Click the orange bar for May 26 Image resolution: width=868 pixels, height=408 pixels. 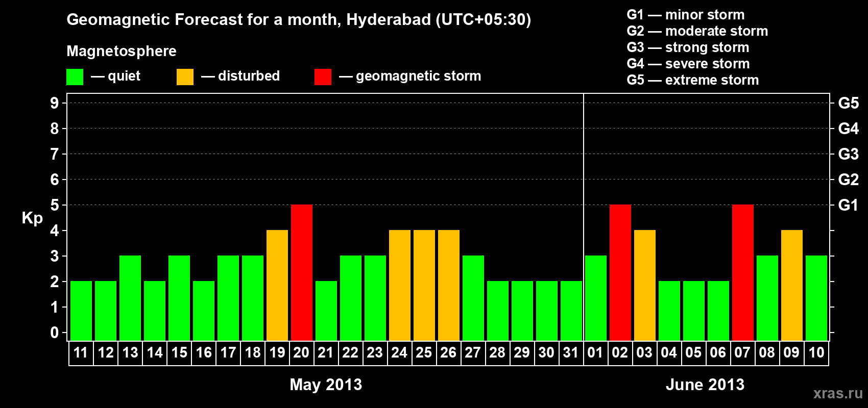(x=449, y=286)
